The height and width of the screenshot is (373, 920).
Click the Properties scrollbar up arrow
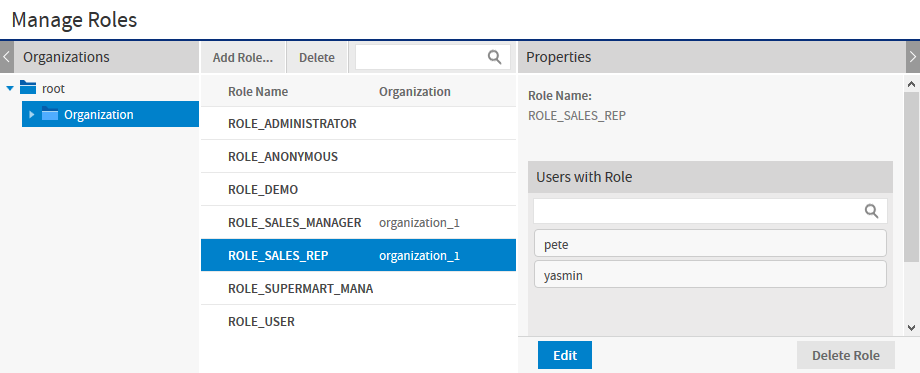point(911,84)
